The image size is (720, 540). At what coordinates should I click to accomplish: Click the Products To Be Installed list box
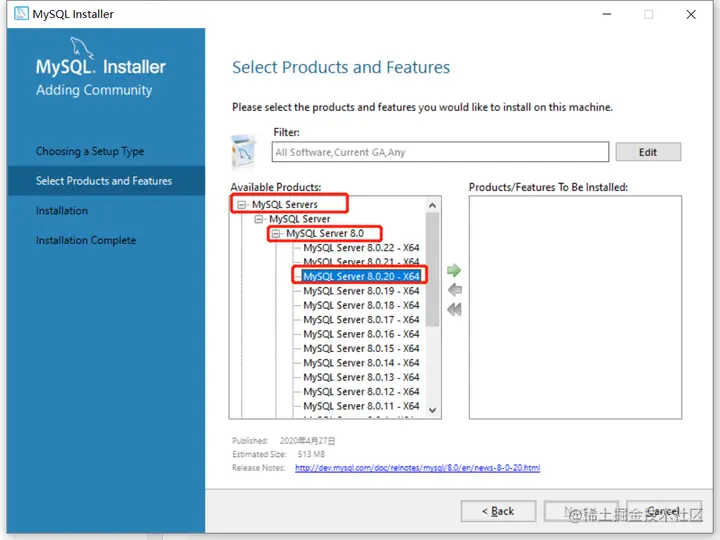(x=575, y=307)
